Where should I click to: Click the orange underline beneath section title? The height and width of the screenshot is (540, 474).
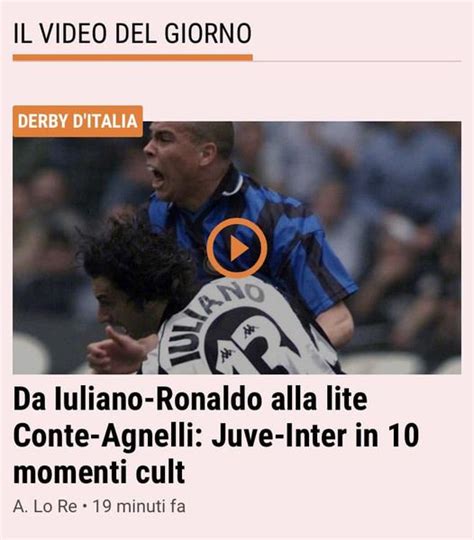pyautogui.click(x=133, y=58)
